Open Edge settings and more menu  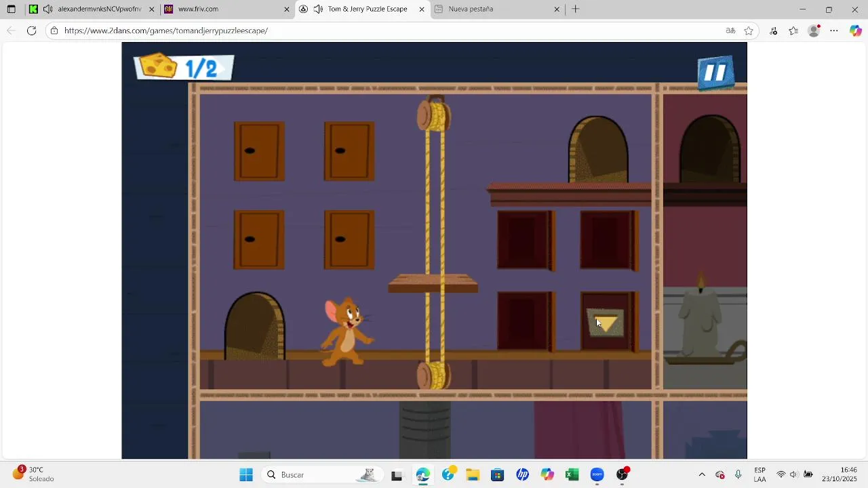click(x=834, y=30)
